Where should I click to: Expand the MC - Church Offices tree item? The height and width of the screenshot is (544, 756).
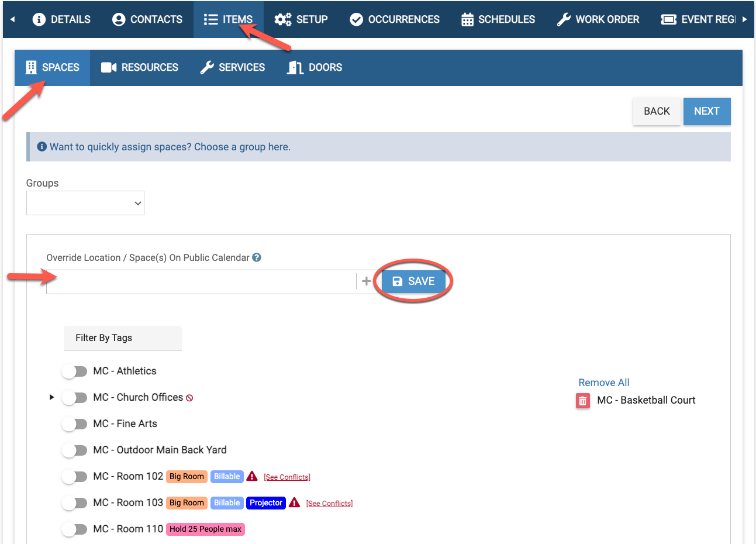pyautogui.click(x=51, y=397)
